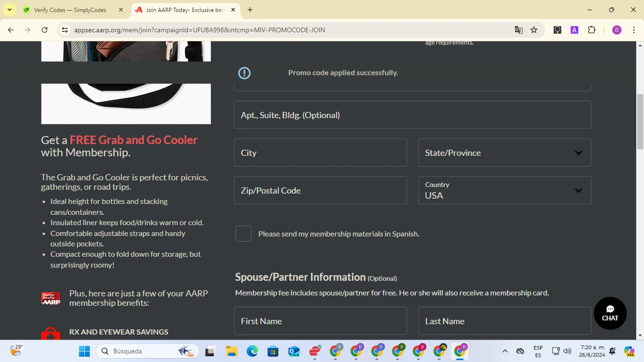This screenshot has height=362, width=644.
Task: Open File Explorer from taskbar
Action: click(231, 352)
